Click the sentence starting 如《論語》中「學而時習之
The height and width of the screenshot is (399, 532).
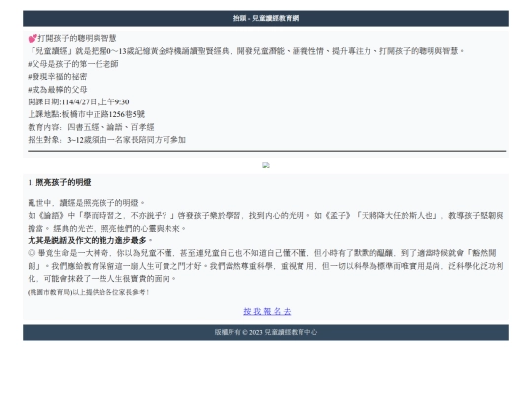coord(266,222)
